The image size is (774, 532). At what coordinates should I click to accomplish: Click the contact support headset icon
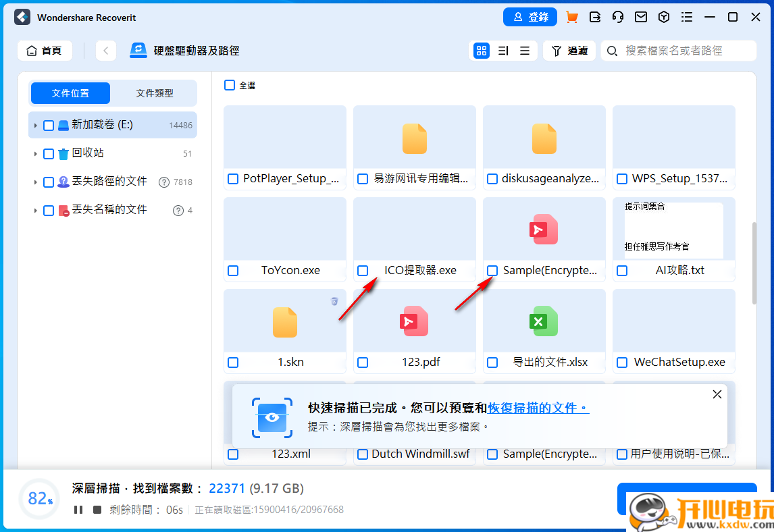[617, 17]
